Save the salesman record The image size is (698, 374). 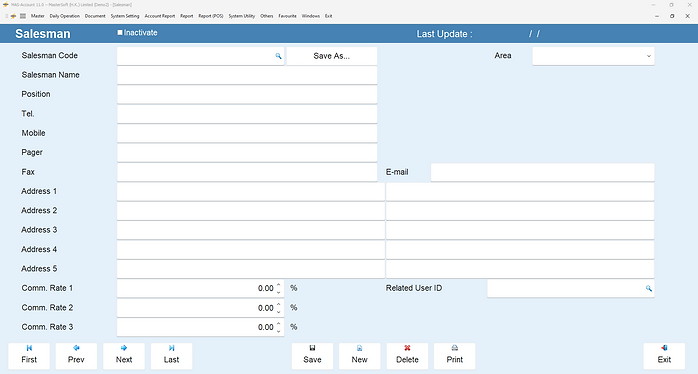coord(312,356)
